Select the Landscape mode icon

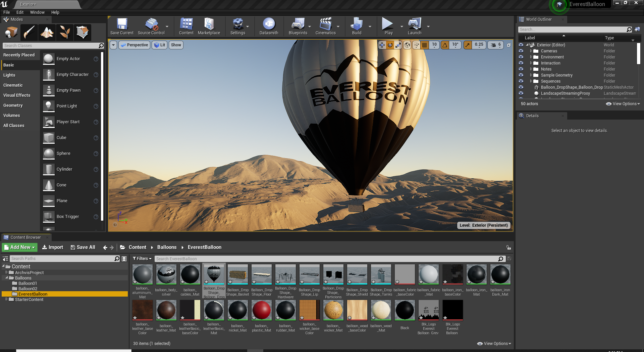[x=47, y=32]
